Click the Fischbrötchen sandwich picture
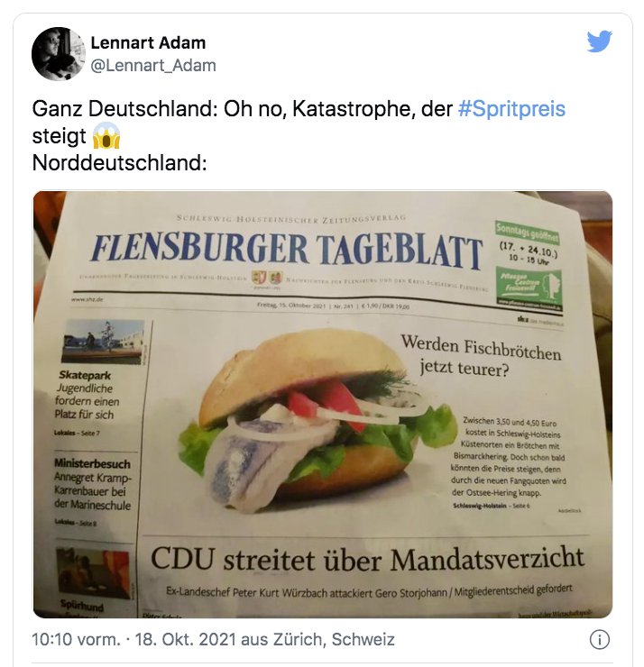 coord(313,421)
